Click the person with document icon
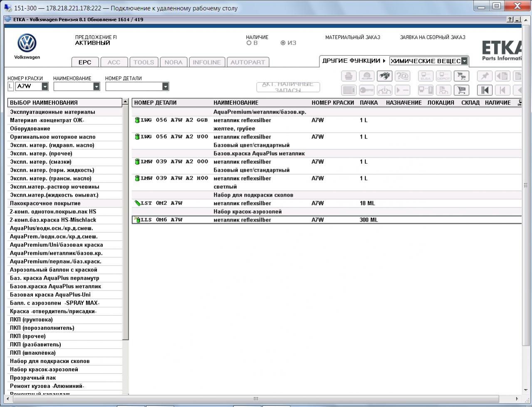Viewport: 532px width, 407px height. click(443, 90)
